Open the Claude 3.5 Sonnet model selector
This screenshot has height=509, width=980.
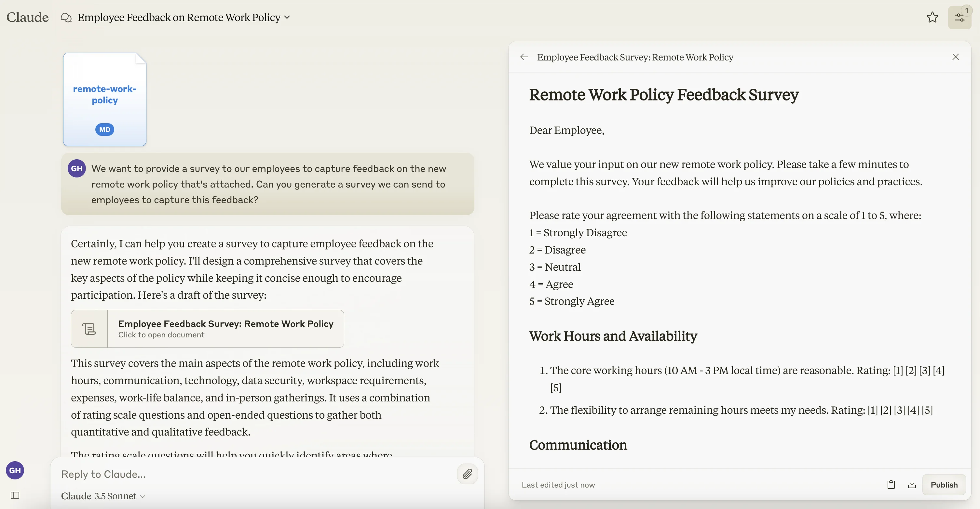click(103, 496)
